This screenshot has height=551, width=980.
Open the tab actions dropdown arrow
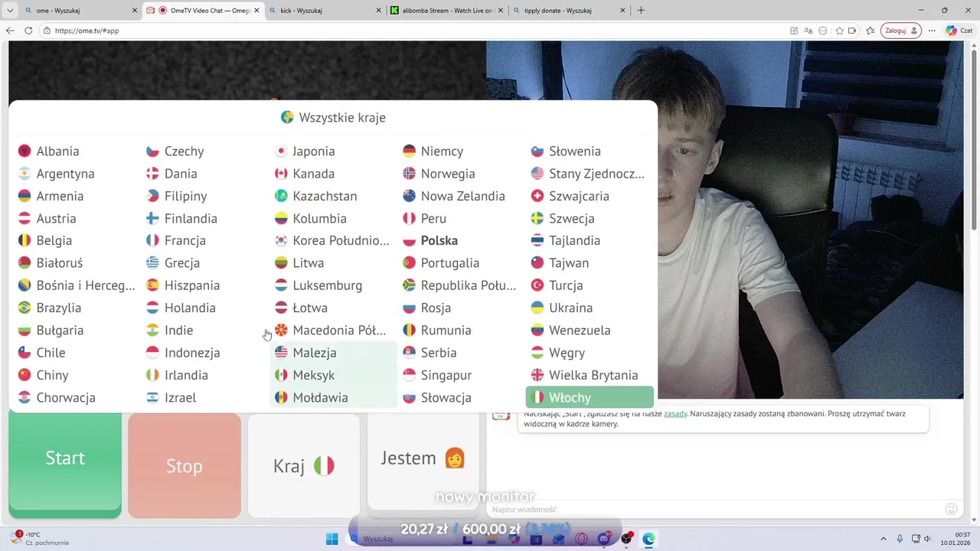(9, 11)
